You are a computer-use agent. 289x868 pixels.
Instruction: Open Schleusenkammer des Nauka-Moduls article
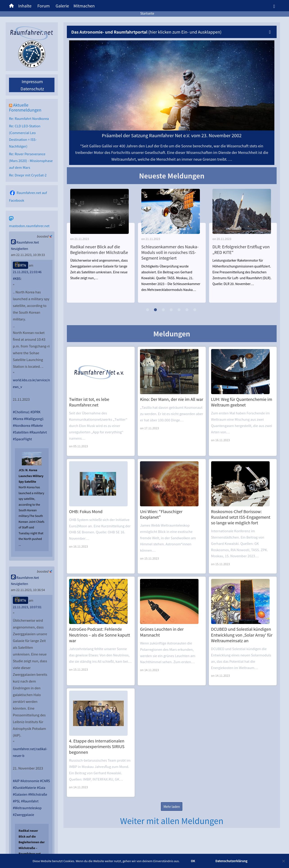click(170, 252)
